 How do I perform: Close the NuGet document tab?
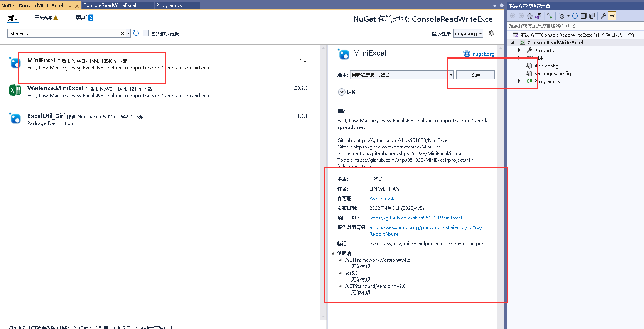(x=77, y=6)
